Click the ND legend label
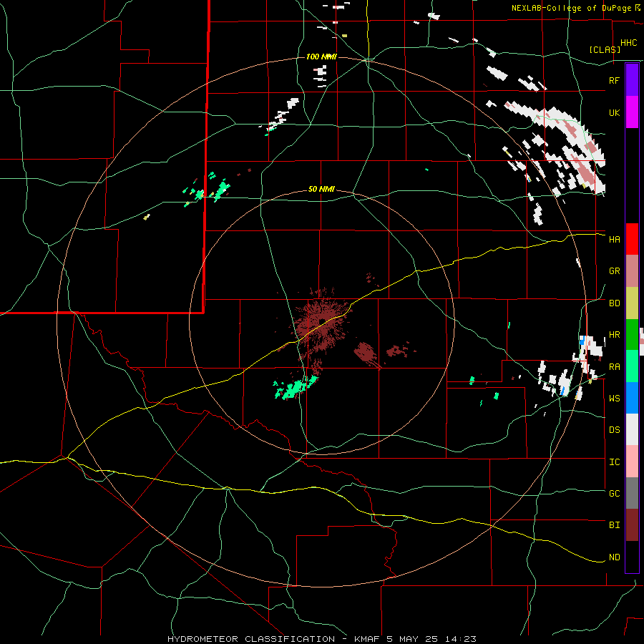The width and height of the screenshot is (644, 644). [x=614, y=557]
